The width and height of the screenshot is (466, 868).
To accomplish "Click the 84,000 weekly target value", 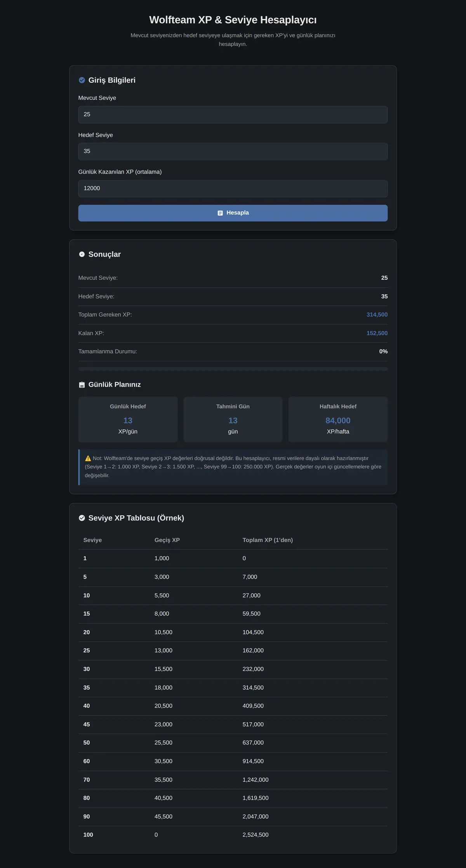I will point(338,420).
